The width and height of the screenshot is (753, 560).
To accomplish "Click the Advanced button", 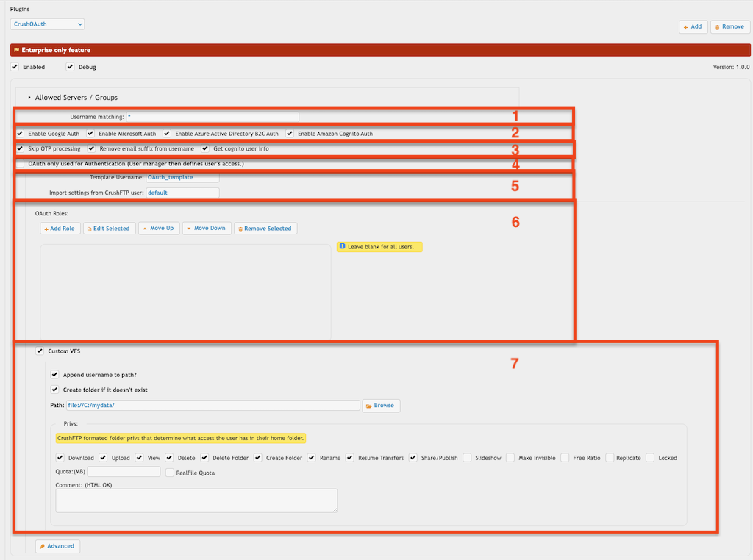I will click(57, 546).
